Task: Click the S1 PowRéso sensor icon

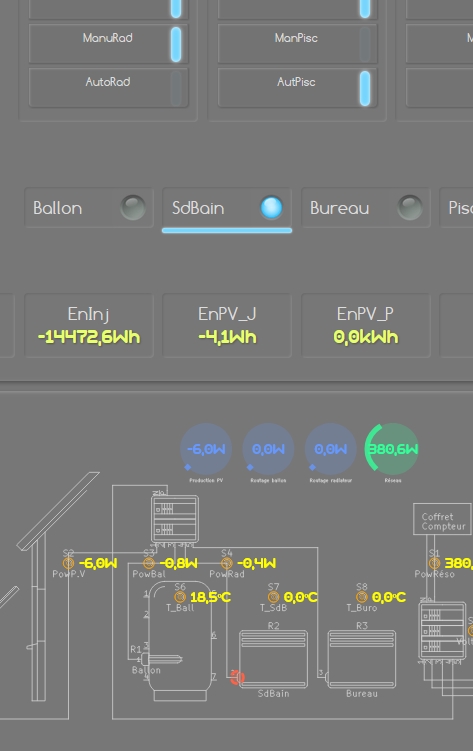Action: [434, 563]
